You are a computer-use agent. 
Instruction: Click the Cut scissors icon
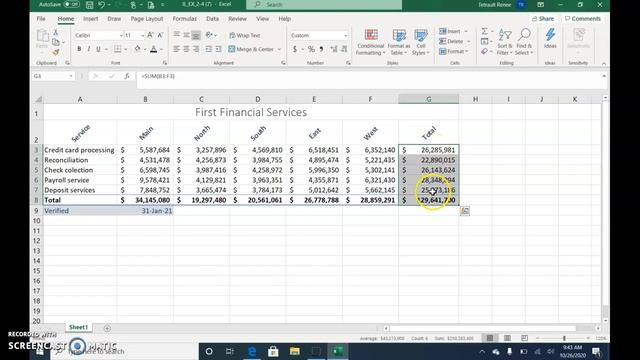point(56,33)
